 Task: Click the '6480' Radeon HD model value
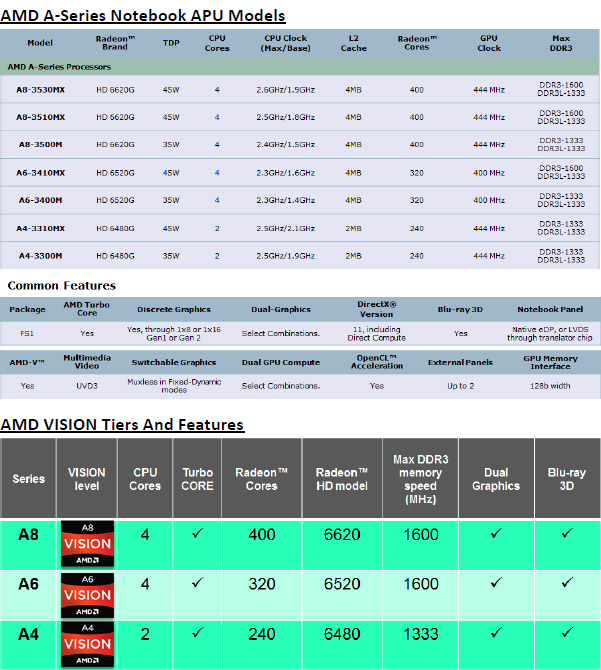tap(342, 634)
